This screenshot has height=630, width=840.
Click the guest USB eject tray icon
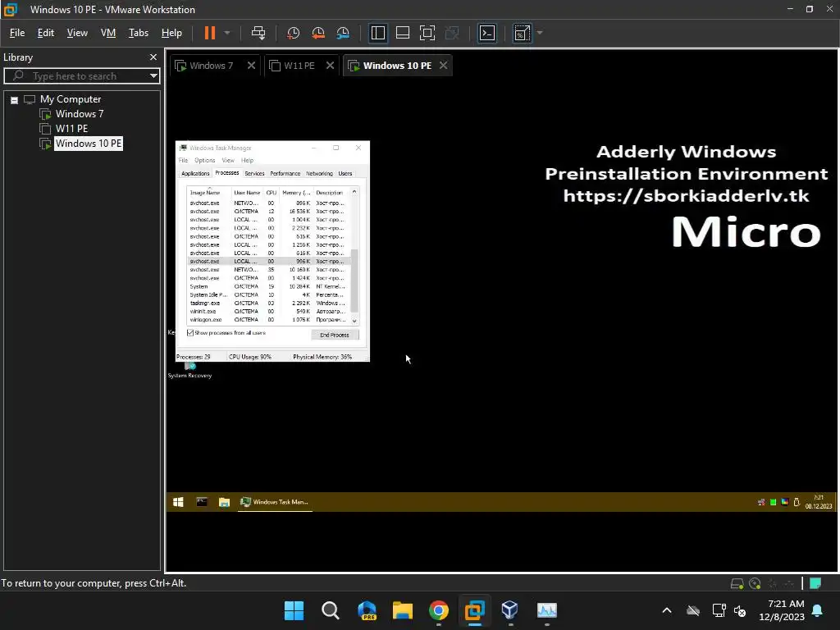click(x=797, y=502)
